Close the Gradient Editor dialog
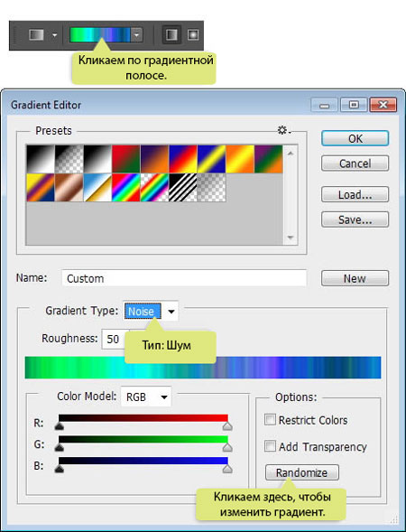 tap(383, 105)
